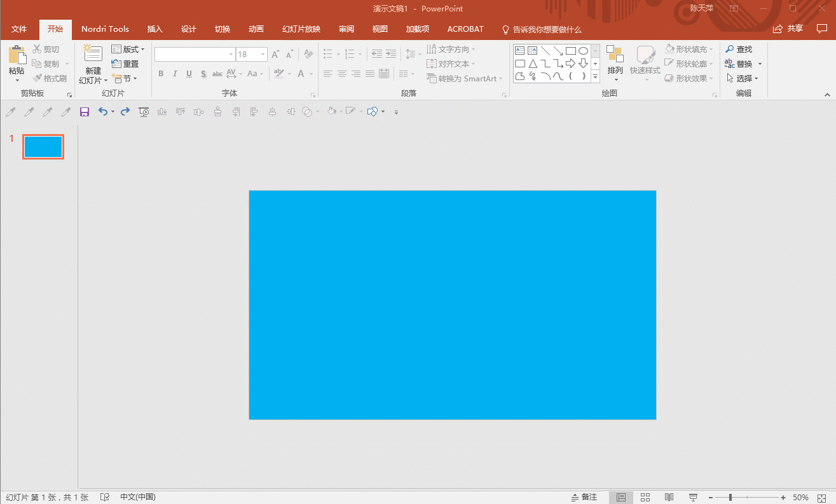Click the Share (共享) button
The height and width of the screenshot is (504, 836).
pyautogui.click(x=788, y=29)
